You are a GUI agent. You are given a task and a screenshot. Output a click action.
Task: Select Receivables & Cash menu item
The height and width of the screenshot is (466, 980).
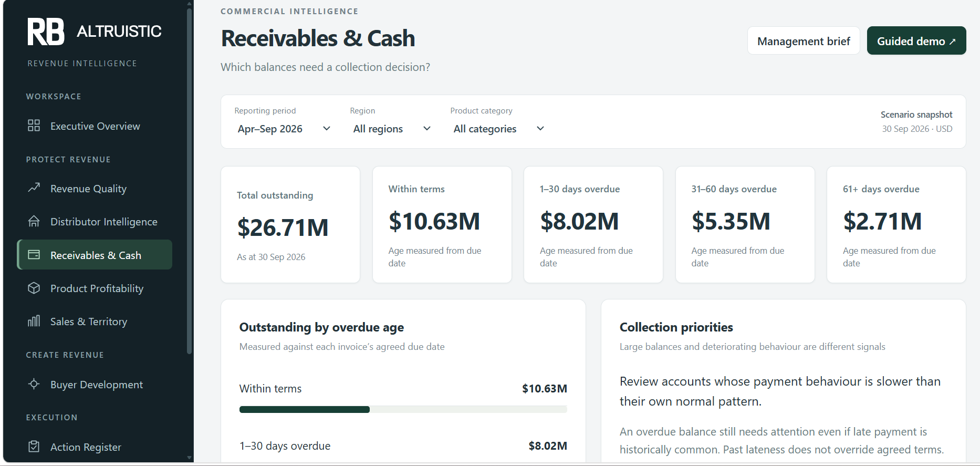click(x=95, y=255)
